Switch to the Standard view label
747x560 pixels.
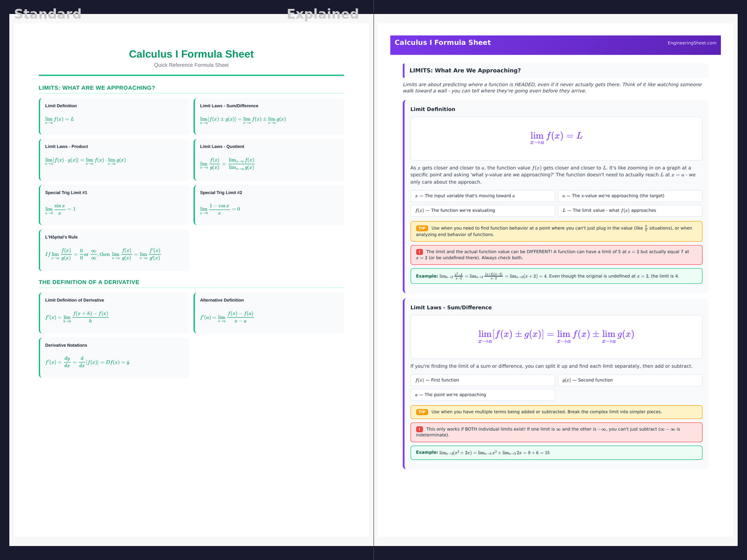coord(48,14)
